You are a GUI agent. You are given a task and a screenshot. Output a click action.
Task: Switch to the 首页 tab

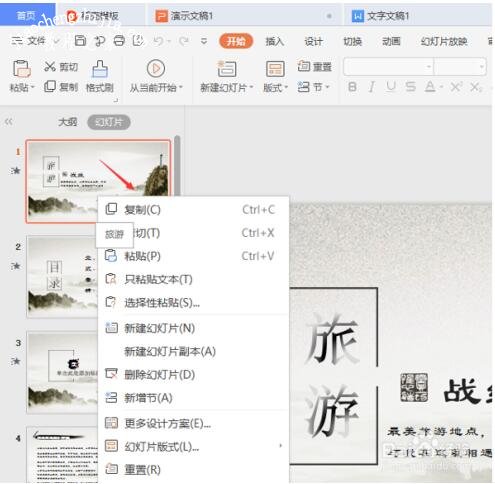pyautogui.click(x=27, y=15)
